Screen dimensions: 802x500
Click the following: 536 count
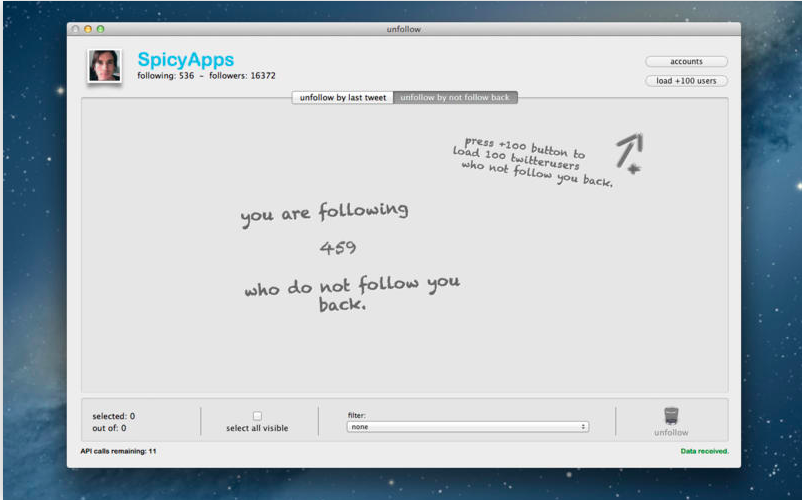[166, 76]
